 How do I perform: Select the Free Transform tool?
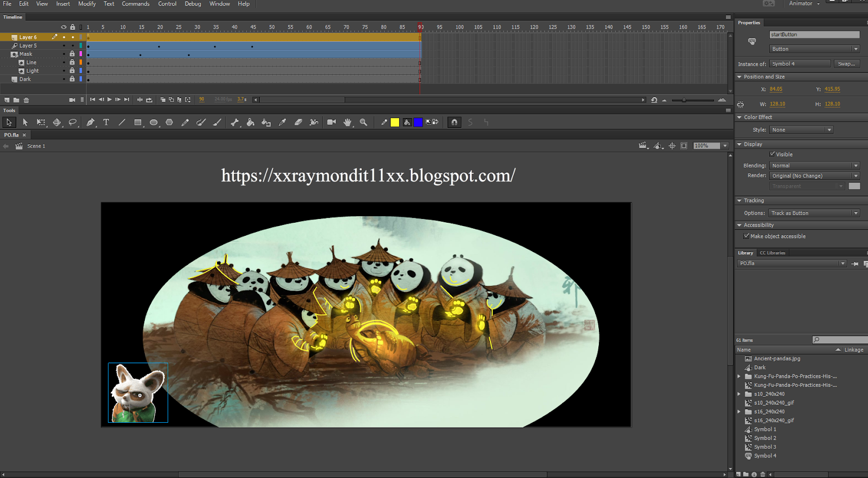pos(41,122)
